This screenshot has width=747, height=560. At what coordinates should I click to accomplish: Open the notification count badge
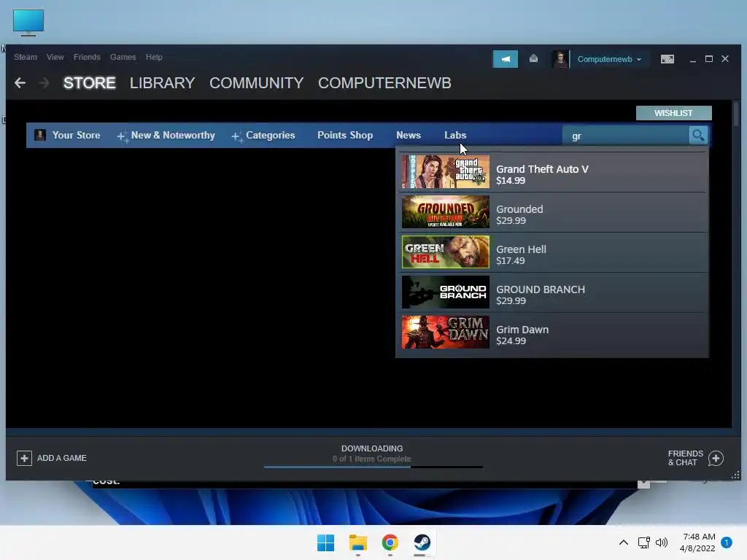click(x=726, y=542)
